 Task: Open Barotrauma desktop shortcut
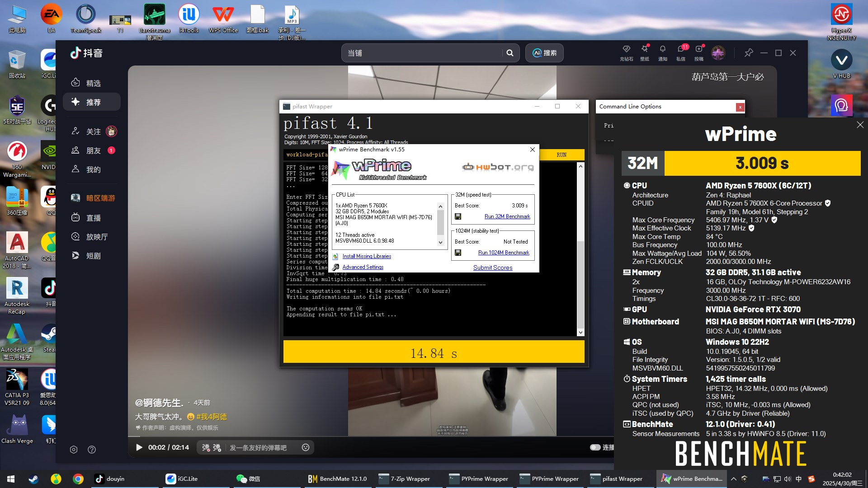pyautogui.click(x=155, y=22)
